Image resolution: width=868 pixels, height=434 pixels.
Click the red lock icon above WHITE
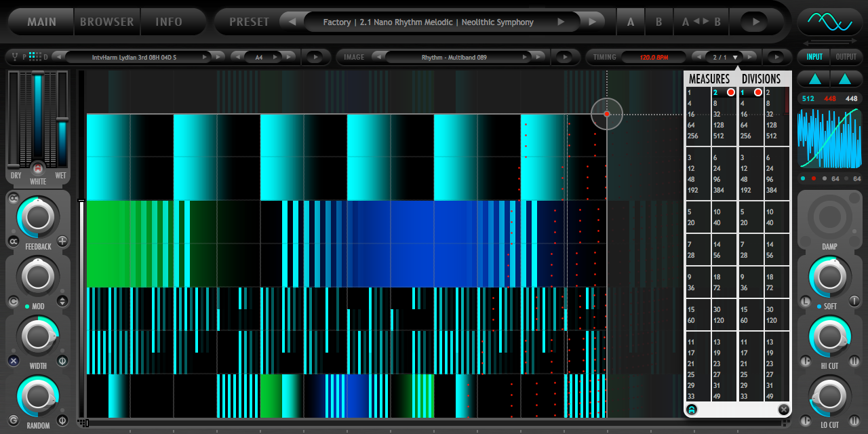coord(38,168)
